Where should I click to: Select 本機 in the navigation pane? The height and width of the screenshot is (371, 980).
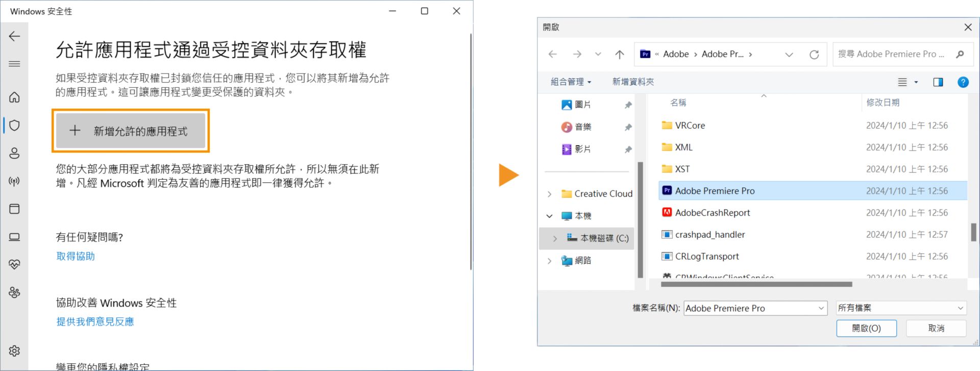tap(576, 216)
